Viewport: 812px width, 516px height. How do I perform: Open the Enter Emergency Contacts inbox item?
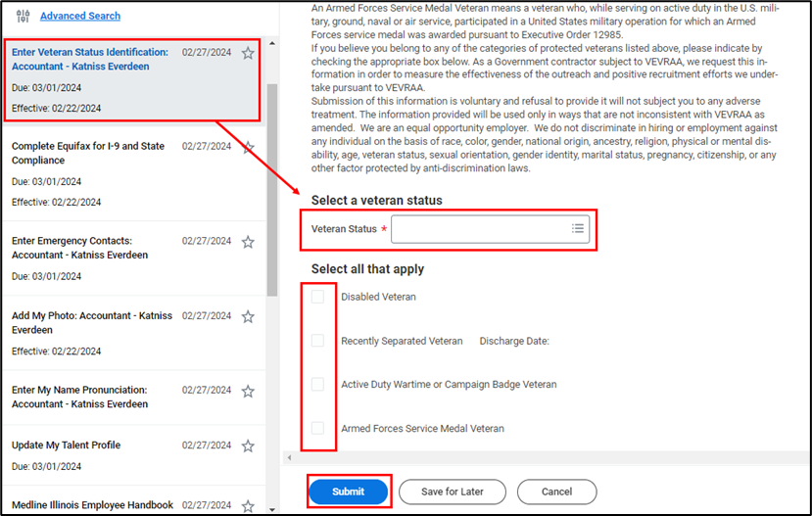point(80,248)
